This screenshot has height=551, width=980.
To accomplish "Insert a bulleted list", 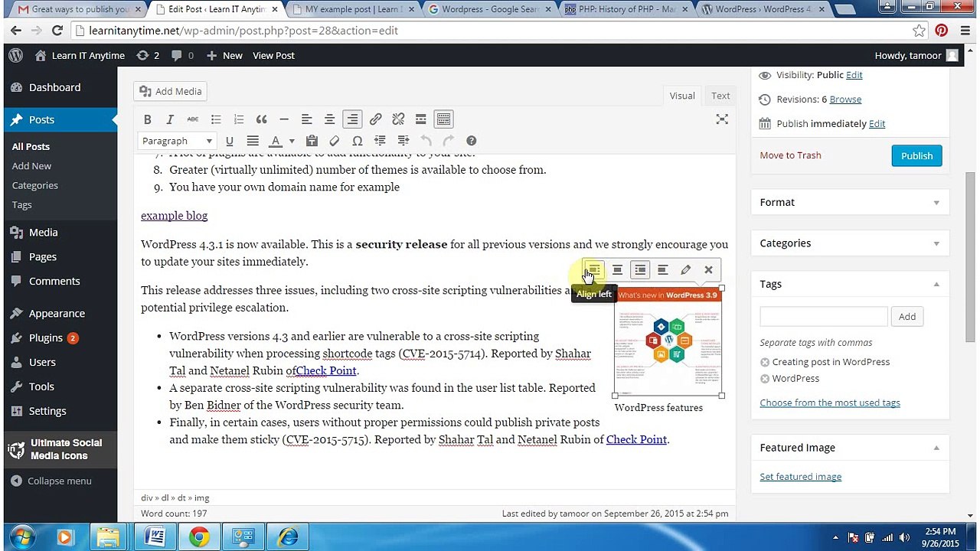I will point(216,119).
